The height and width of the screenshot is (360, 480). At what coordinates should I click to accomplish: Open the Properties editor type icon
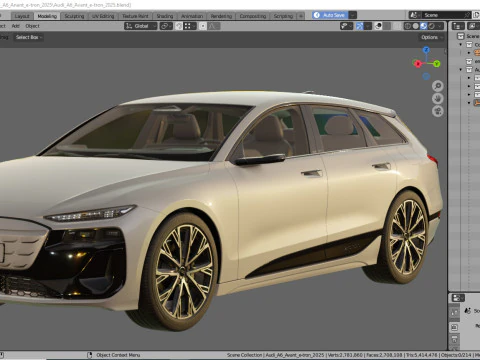click(458, 298)
